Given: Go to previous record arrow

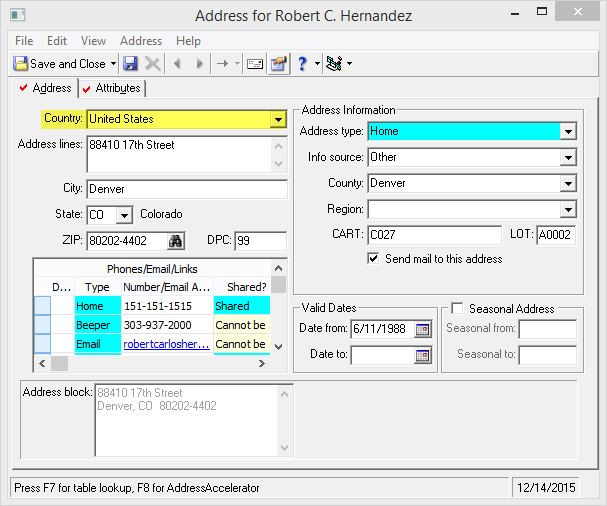Looking at the screenshot, I should click(x=178, y=63).
